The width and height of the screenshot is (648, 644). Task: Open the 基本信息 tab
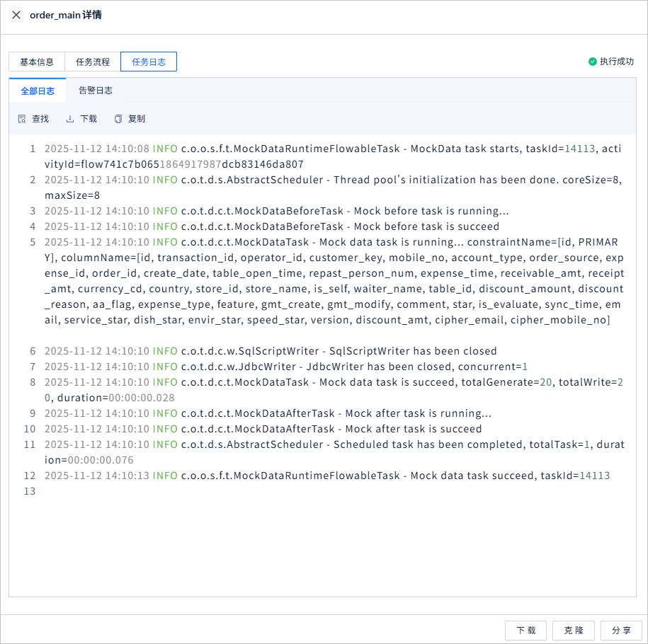[37, 62]
